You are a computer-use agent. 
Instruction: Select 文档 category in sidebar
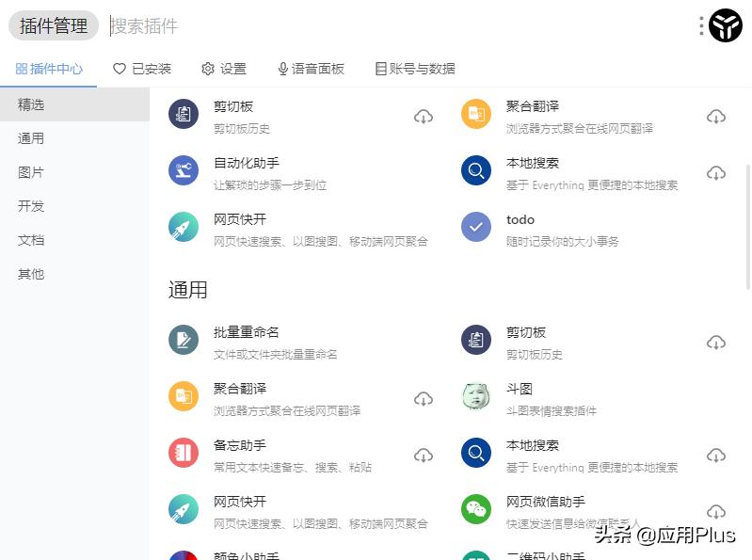(x=74, y=240)
